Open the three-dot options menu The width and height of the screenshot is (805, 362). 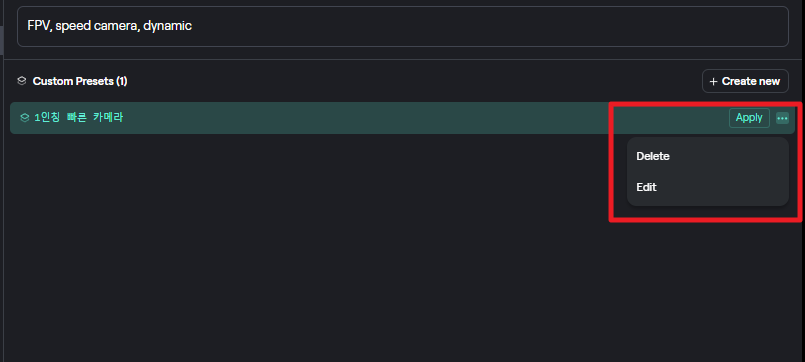[782, 118]
